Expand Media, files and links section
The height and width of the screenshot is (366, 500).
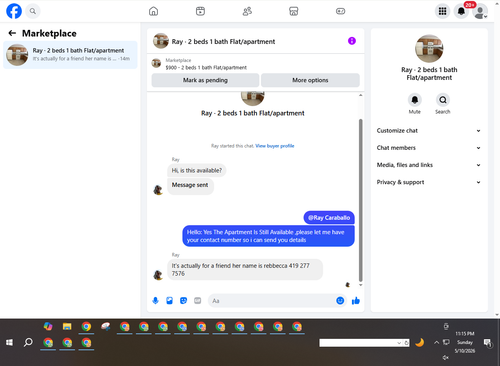[429, 165]
